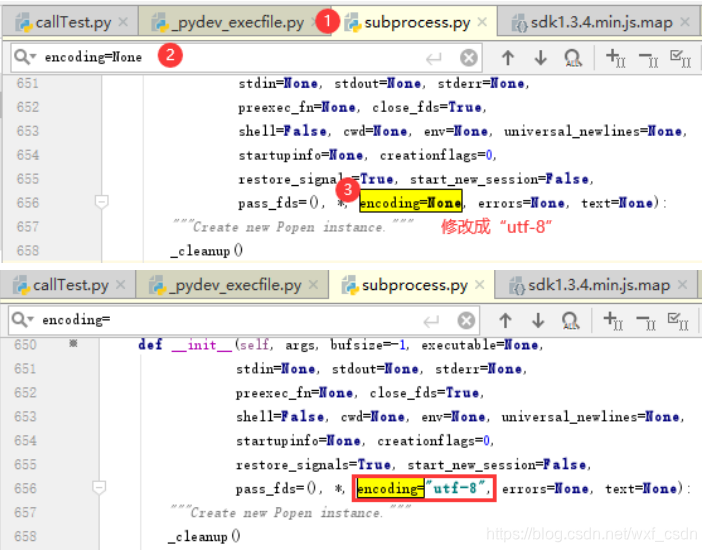Close sdk1.3.4.min.js.map tab in bottom editor
The width and height of the screenshot is (706, 552).
pos(683,285)
